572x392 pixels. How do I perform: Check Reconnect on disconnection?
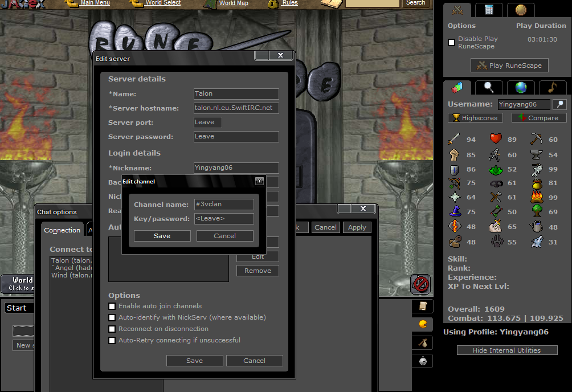(x=112, y=329)
